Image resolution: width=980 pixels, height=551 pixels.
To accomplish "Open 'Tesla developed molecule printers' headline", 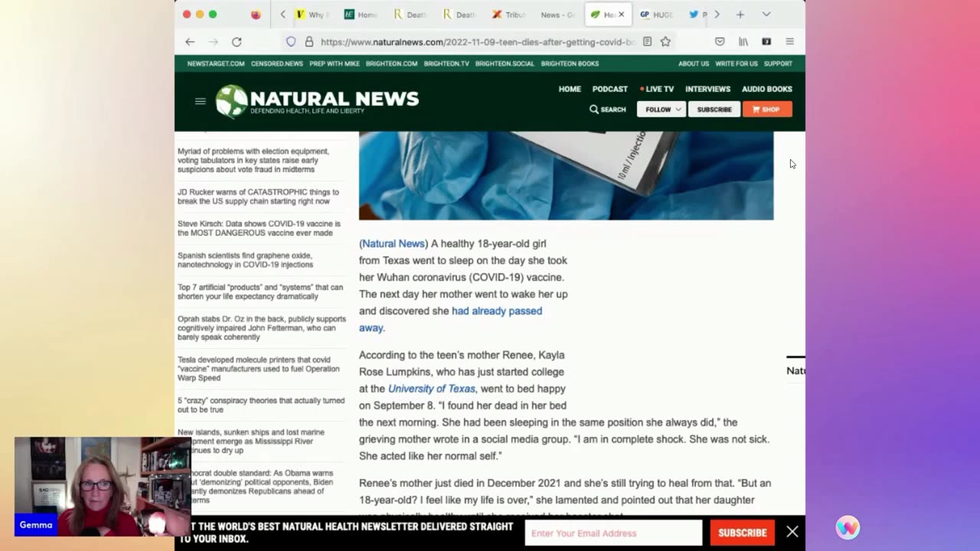I will coord(258,369).
